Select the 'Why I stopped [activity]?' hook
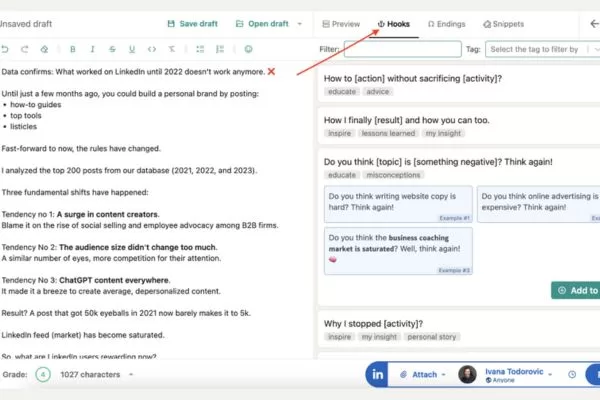 (373, 324)
